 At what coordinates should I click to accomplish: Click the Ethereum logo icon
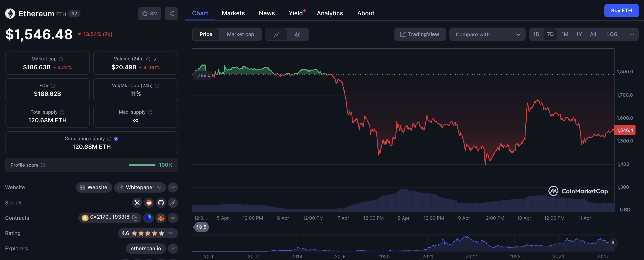(x=10, y=14)
